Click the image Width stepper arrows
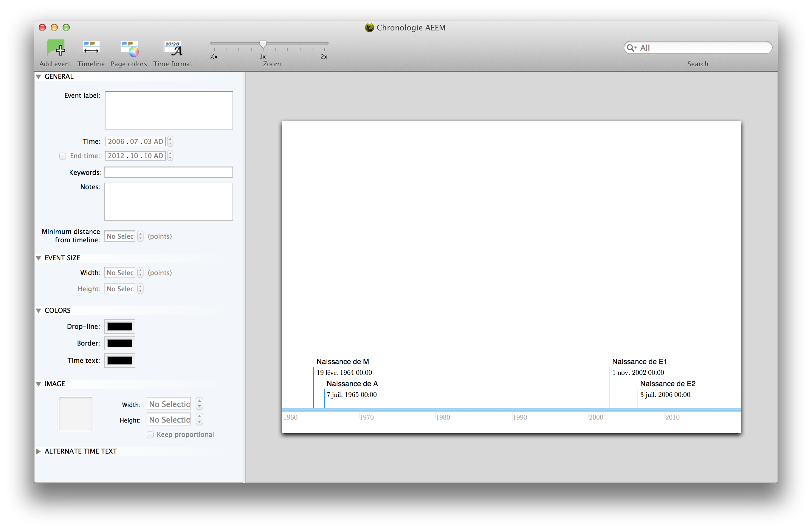Screen dimensions: 812x530 tap(200, 404)
